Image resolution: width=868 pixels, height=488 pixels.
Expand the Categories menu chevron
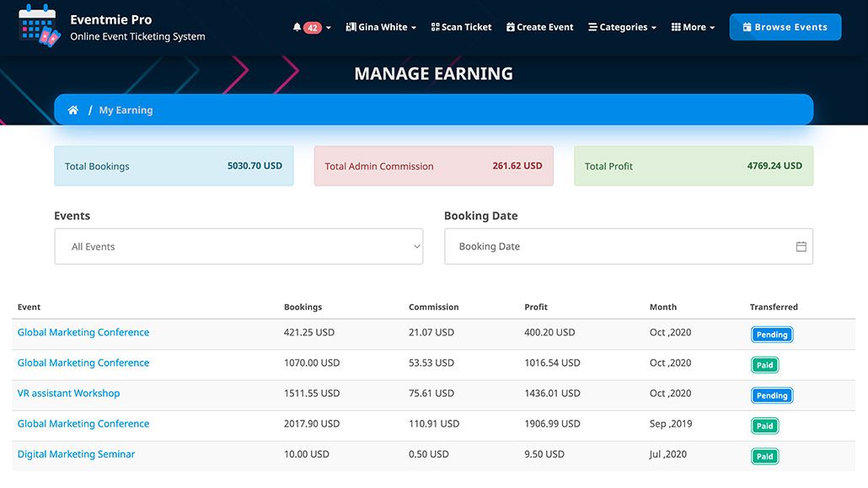[655, 26]
